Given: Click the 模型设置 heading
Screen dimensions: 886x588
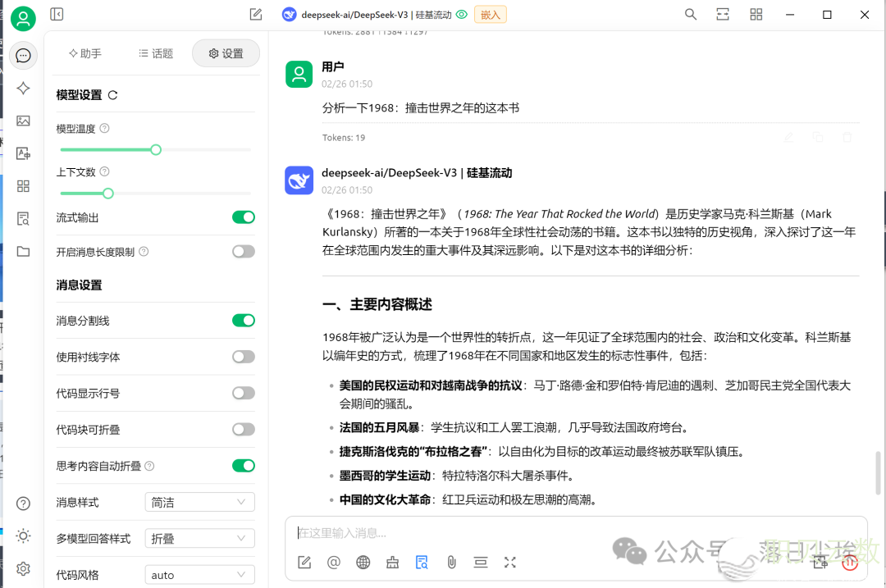Looking at the screenshot, I should point(79,95).
